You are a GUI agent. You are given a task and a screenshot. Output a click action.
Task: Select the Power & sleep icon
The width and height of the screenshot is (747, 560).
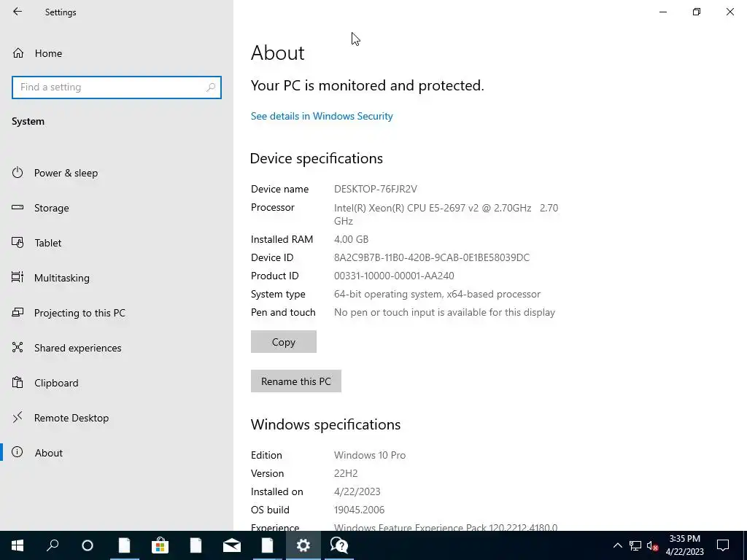tap(18, 172)
